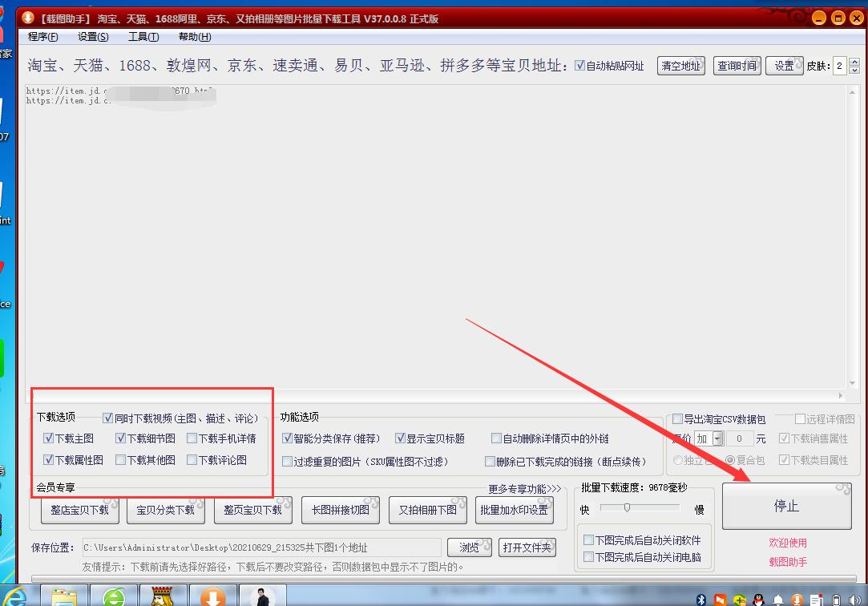868x606 pixels.
Task: Click the Bluetooth icon in the system tray
Action: point(702,597)
